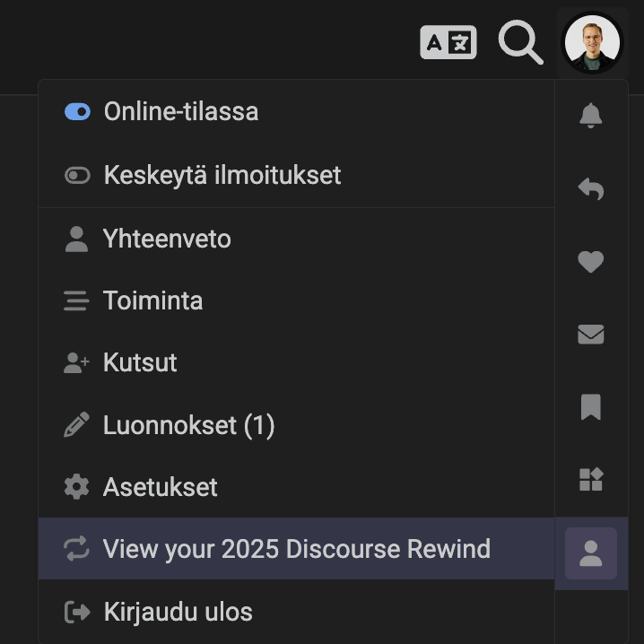
Task: Open the Yhteenveto menu item
Action: 167,239
